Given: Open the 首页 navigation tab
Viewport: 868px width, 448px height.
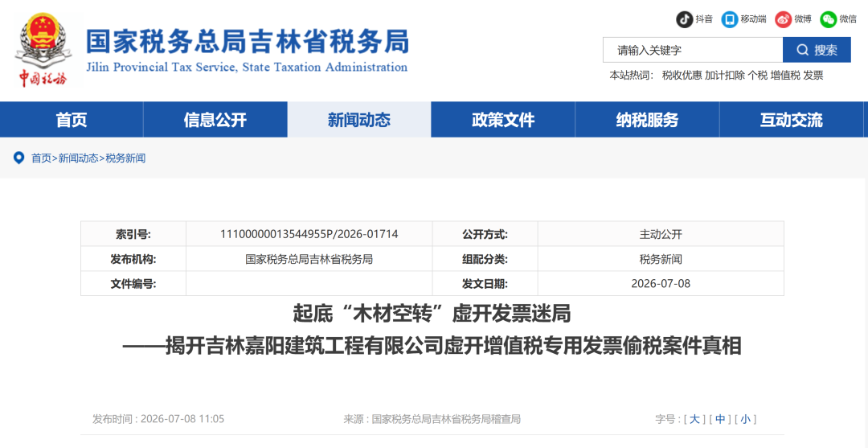Looking at the screenshot, I should (x=72, y=120).
